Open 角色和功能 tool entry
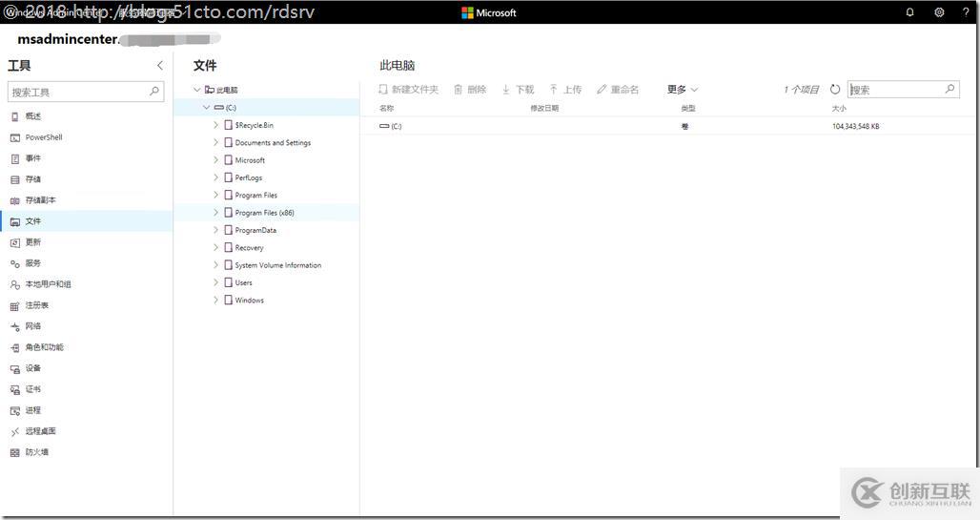This screenshot has width=980, height=520. tap(45, 347)
